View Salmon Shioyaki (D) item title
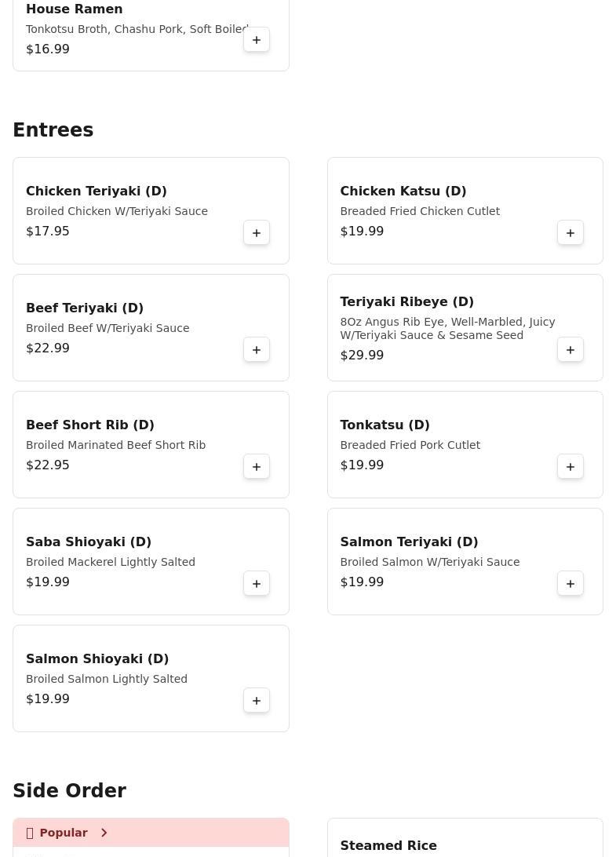Image resolution: width=616 pixels, height=857 pixels. pyautogui.click(x=97, y=659)
